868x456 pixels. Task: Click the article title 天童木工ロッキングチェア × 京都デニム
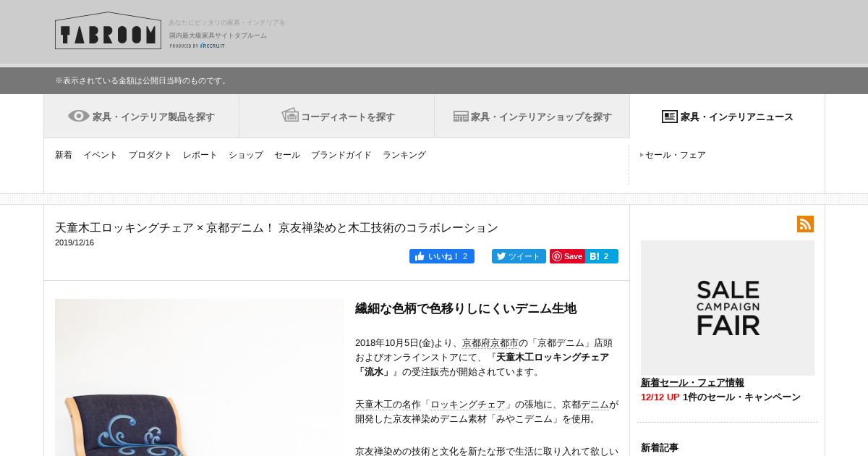click(x=276, y=227)
